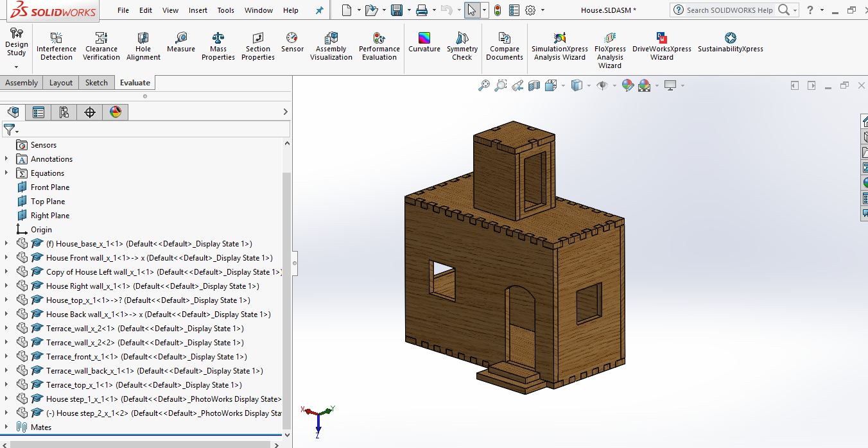
Task: Open the Curvature display tool
Action: click(x=424, y=39)
